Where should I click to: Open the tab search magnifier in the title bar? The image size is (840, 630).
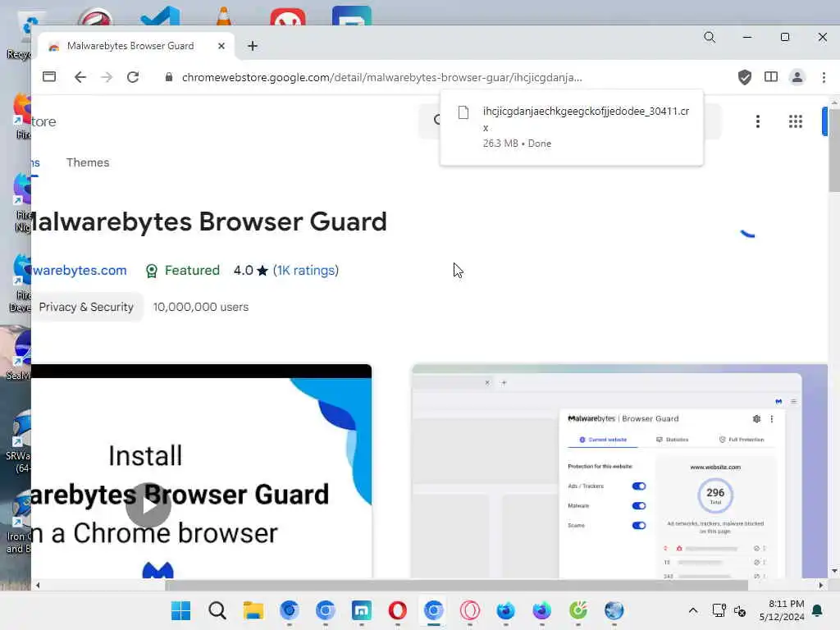(x=710, y=37)
